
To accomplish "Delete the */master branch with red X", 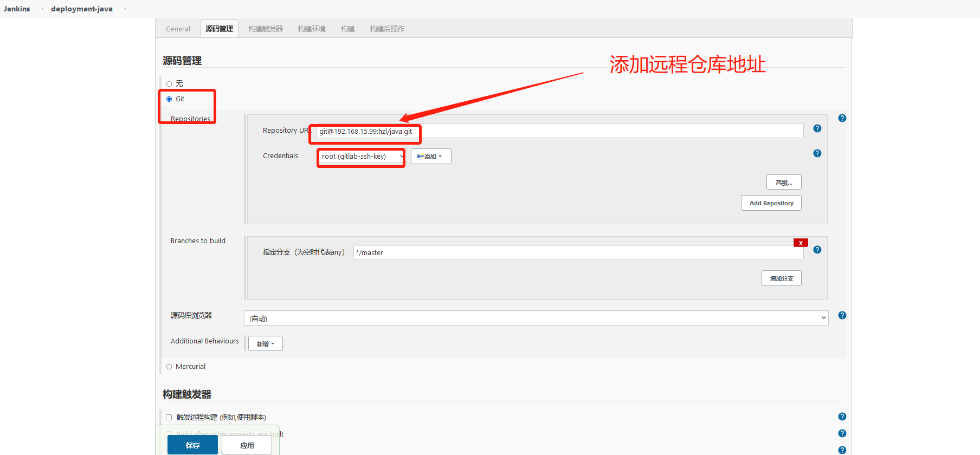I will [x=801, y=243].
